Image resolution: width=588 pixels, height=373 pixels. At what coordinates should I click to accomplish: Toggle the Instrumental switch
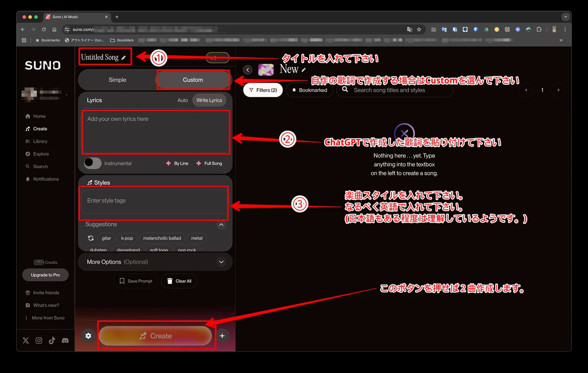pos(93,163)
